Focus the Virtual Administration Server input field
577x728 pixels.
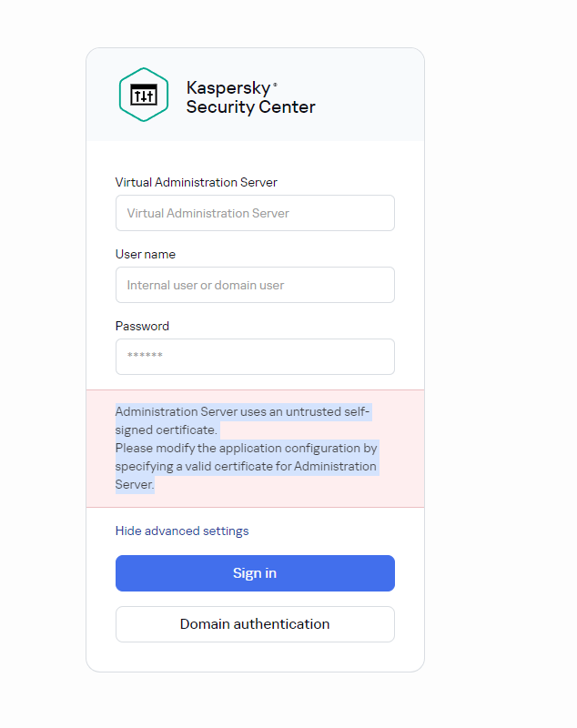(255, 213)
